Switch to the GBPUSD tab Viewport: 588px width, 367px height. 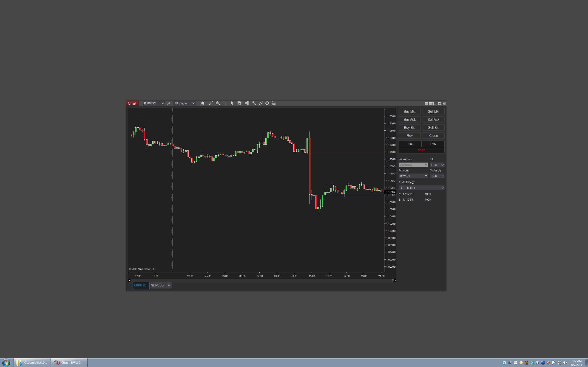point(157,286)
